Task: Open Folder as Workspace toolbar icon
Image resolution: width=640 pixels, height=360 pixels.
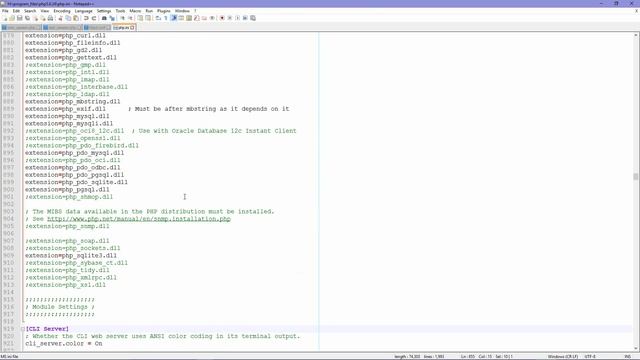Action: 204,18
